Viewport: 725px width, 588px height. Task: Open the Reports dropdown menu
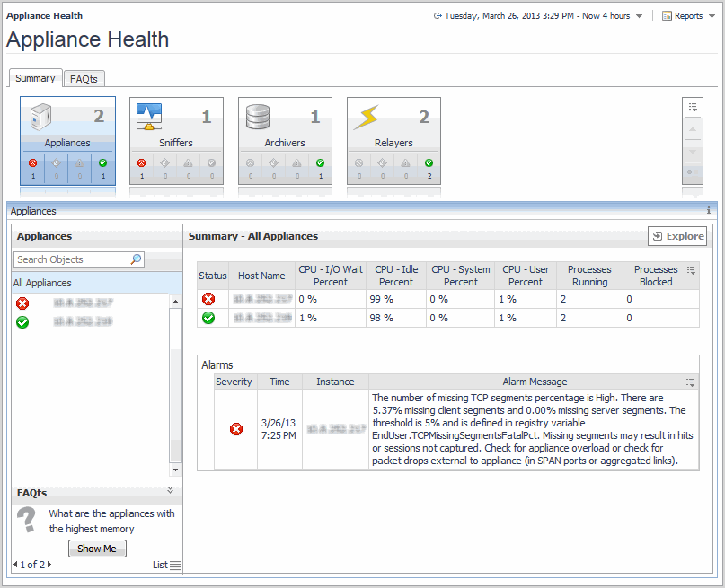(687, 16)
